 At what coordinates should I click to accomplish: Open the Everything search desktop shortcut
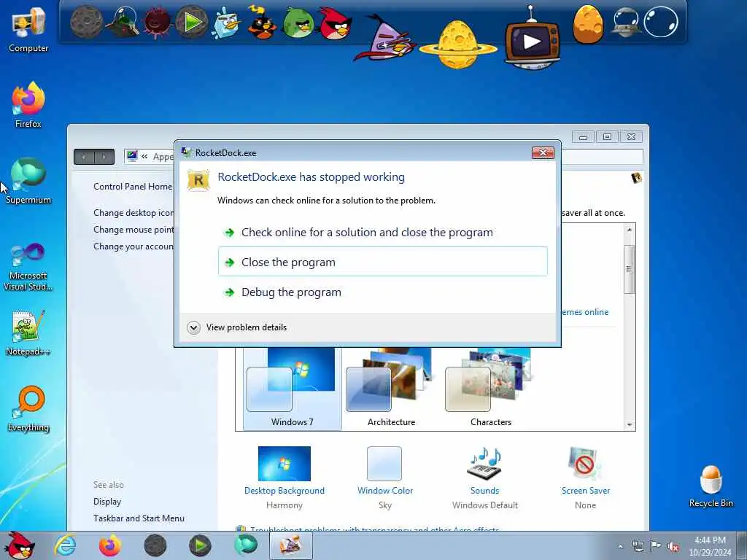coord(28,408)
